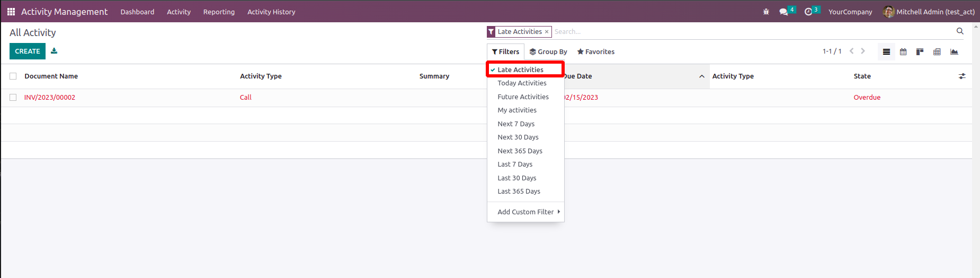The image size is (980, 278).
Task: Open the apps grid menu icon
Action: 11,12
